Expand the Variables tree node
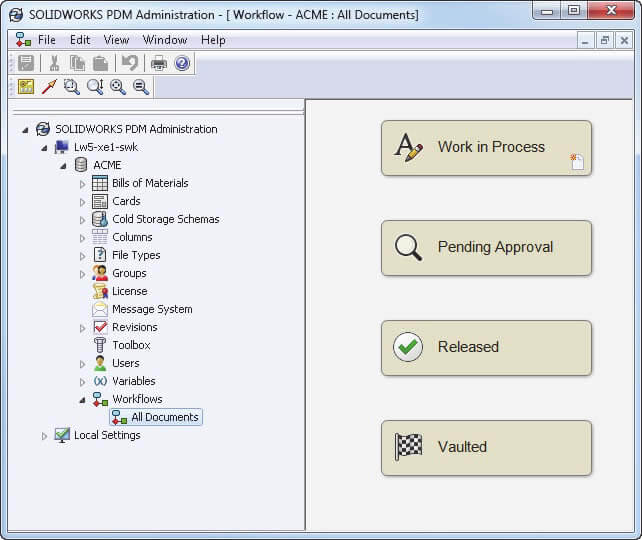The width and height of the screenshot is (642, 540). [82, 382]
